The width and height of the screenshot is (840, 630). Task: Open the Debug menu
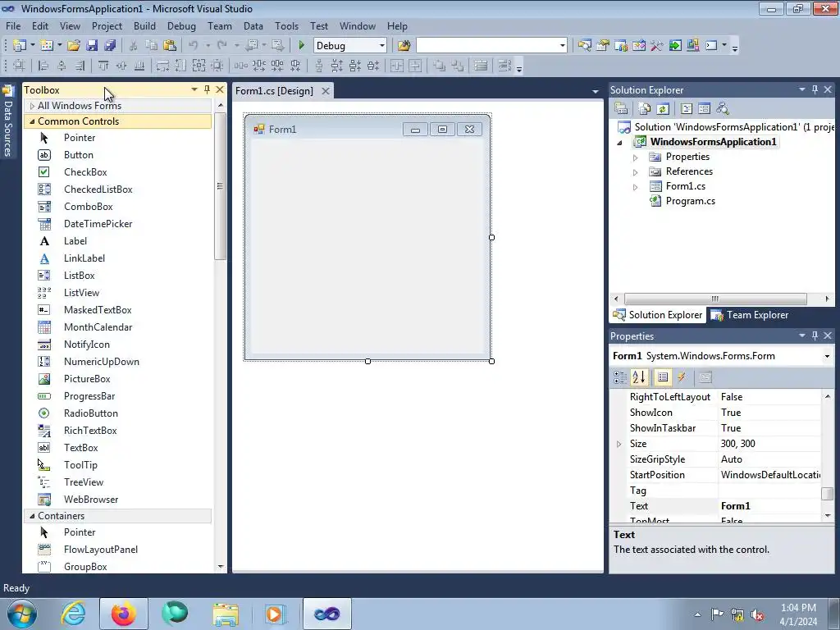pos(181,25)
